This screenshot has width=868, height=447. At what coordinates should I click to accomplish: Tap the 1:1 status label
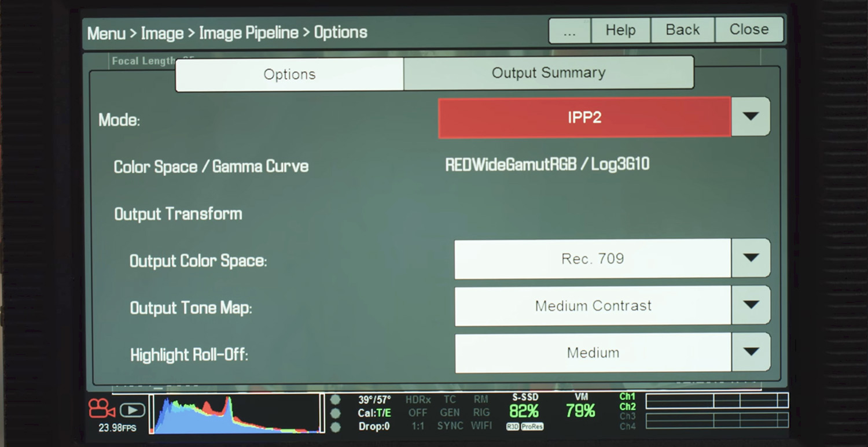418,426
